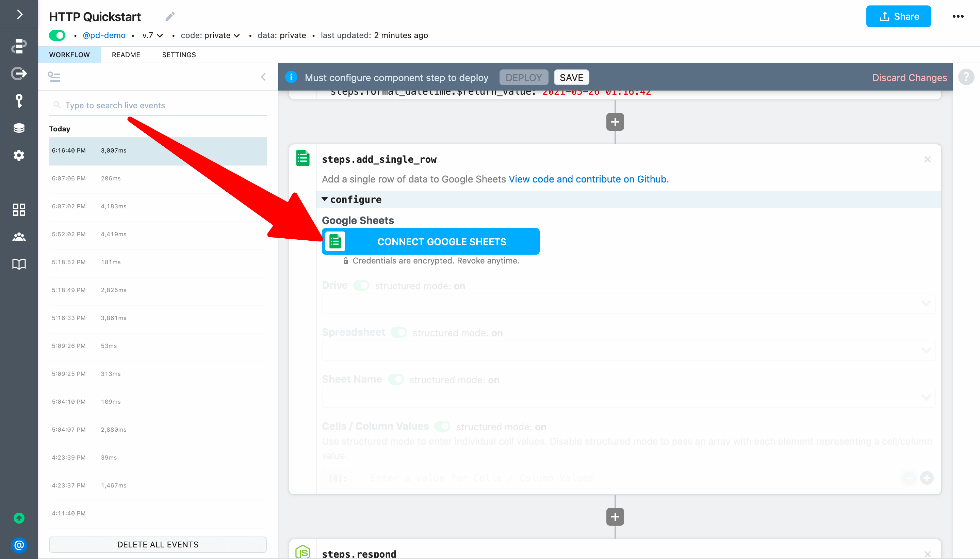The height and width of the screenshot is (559, 980).
Task: Toggle the workflow active switch
Action: tap(57, 35)
